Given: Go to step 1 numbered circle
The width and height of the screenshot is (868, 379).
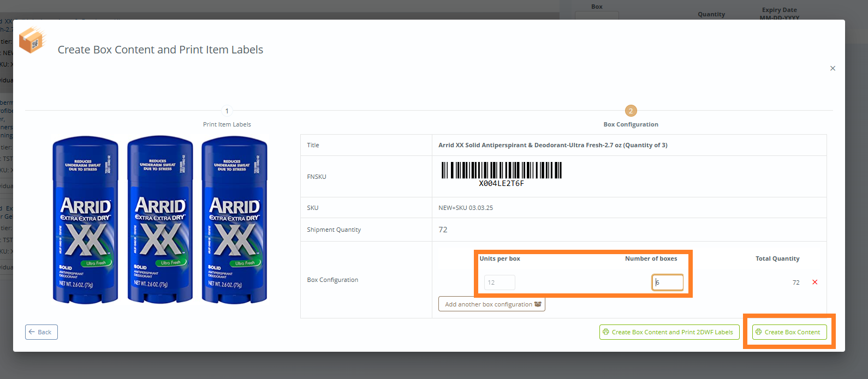Looking at the screenshot, I should (227, 111).
